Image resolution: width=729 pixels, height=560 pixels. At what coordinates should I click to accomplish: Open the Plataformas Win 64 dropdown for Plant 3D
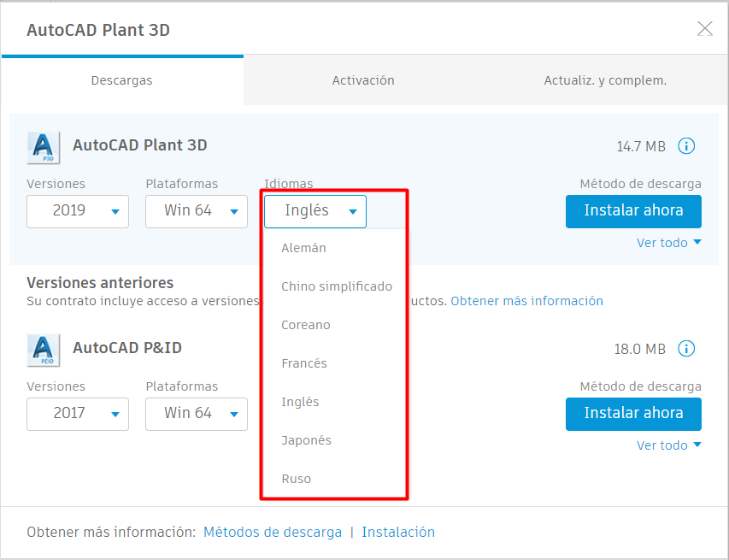coord(196,211)
